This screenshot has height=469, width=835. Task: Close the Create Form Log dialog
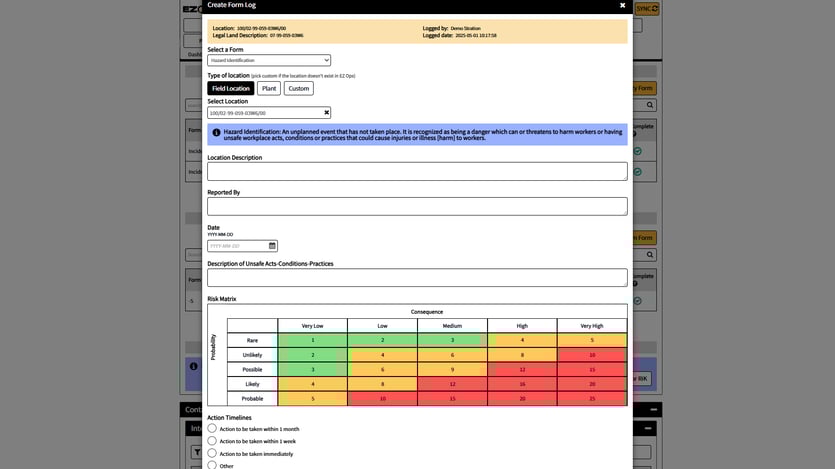[622, 5]
